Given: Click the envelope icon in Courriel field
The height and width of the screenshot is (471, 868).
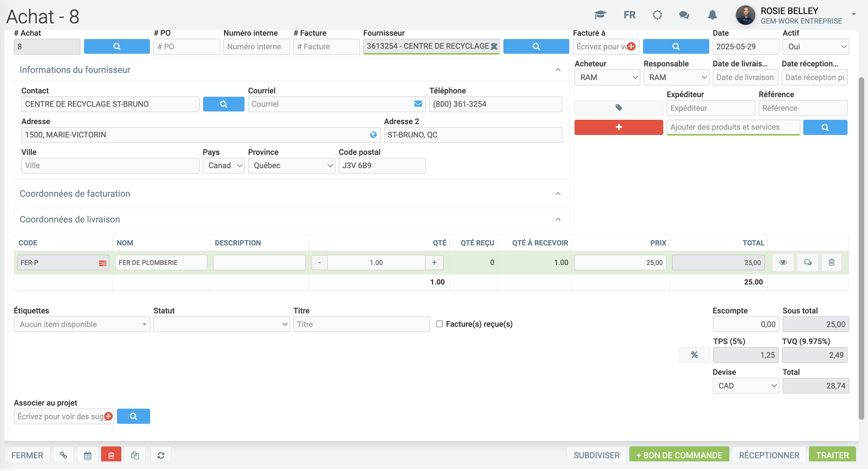Looking at the screenshot, I should tap(418, 104).
